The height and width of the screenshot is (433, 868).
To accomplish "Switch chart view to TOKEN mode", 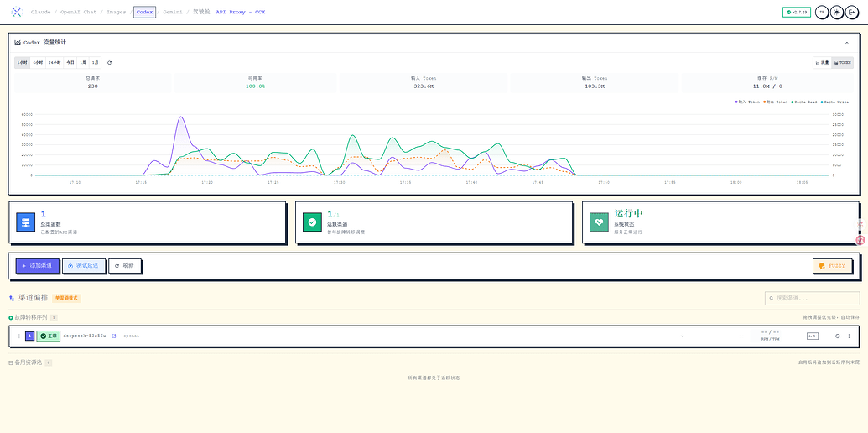I will click(843, 63).
